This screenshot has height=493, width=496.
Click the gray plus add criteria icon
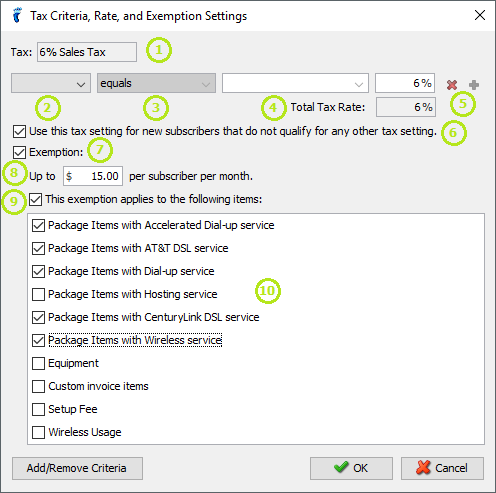(x=474, y=85)
